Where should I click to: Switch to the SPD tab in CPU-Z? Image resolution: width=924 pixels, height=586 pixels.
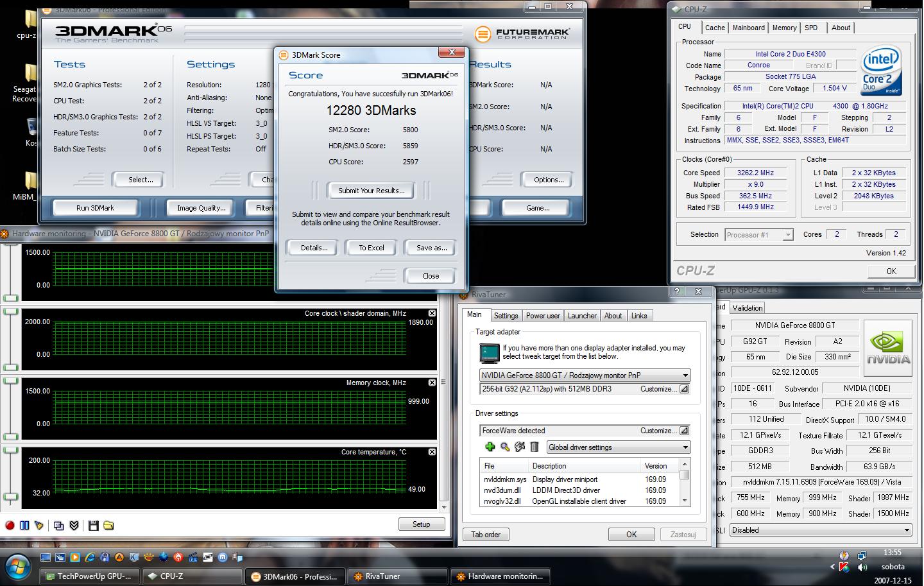pos(811,28)
